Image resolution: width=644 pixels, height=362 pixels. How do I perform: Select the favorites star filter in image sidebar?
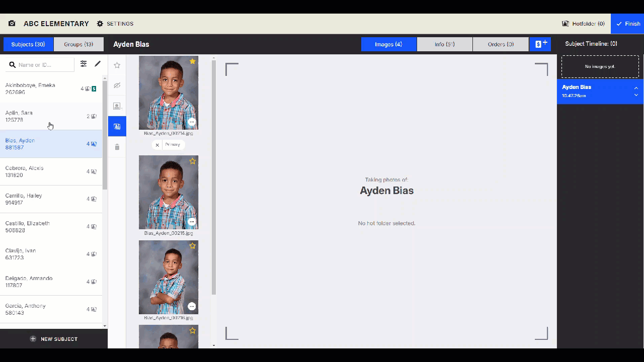[117, 65]
